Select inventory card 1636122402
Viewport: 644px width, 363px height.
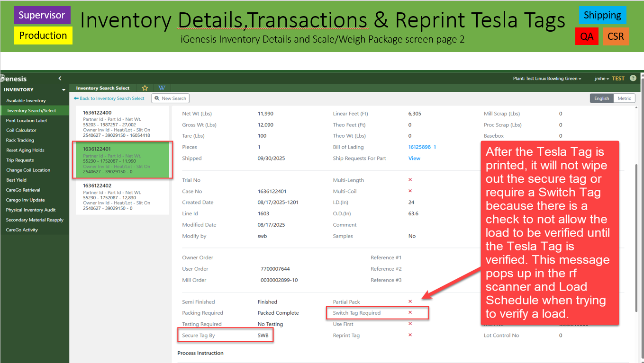(122, 196)
